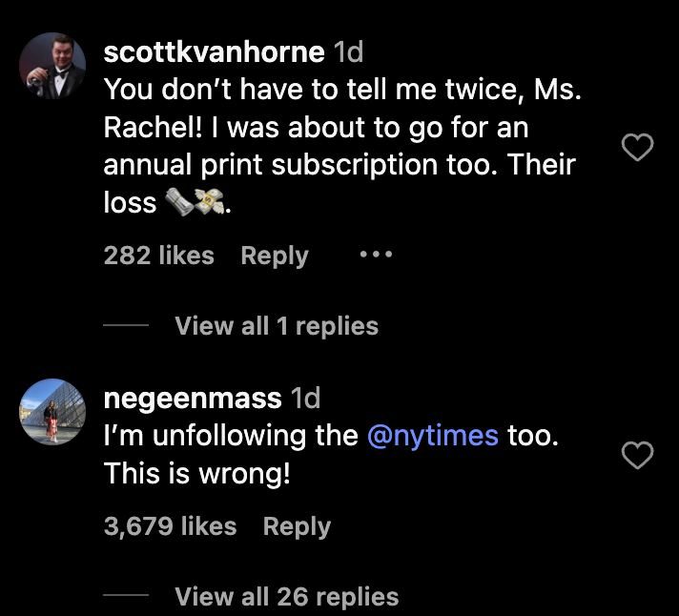
Task: Click the "This is wrong!" comment text
Action: (x=196, y=474)
